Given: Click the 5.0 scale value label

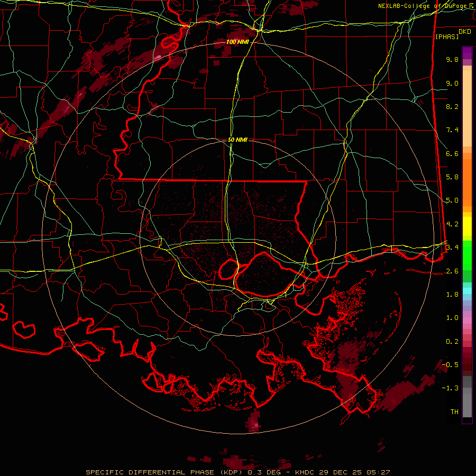Looking at the screenshot, I should [452, 200].
